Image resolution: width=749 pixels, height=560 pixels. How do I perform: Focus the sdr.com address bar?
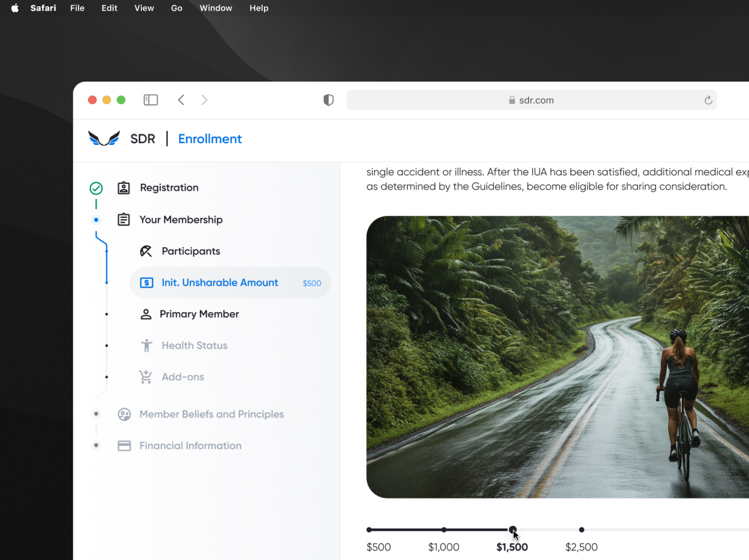point(531,100)
